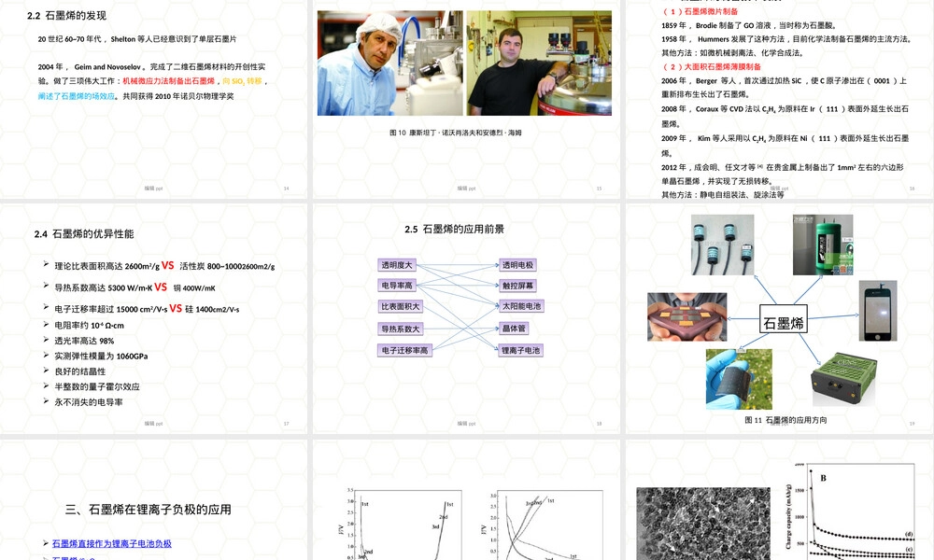Open the image of cylindrical capacitors with wires
934x560 pixels.
coord(723,245)
